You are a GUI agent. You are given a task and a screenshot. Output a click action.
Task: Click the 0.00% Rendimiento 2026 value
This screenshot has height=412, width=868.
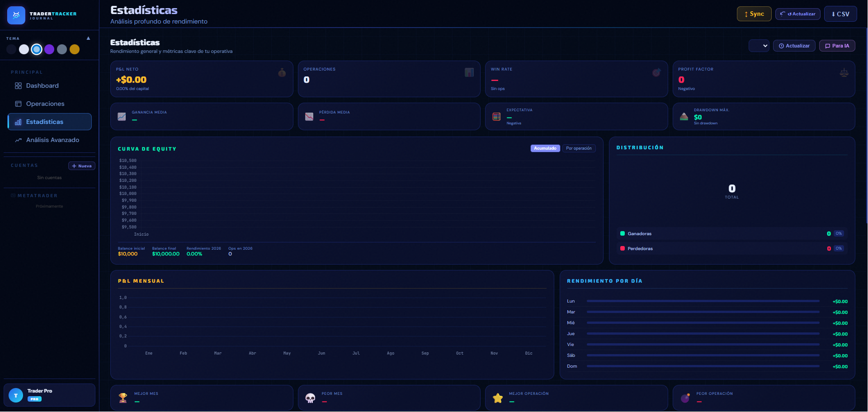pos(194,254)
